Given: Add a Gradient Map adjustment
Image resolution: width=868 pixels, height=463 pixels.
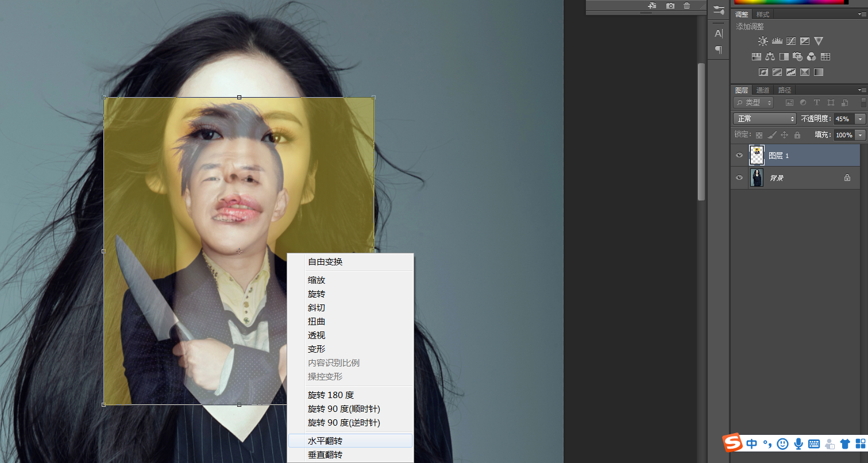Looking at the screenshot, I should 818,72.
